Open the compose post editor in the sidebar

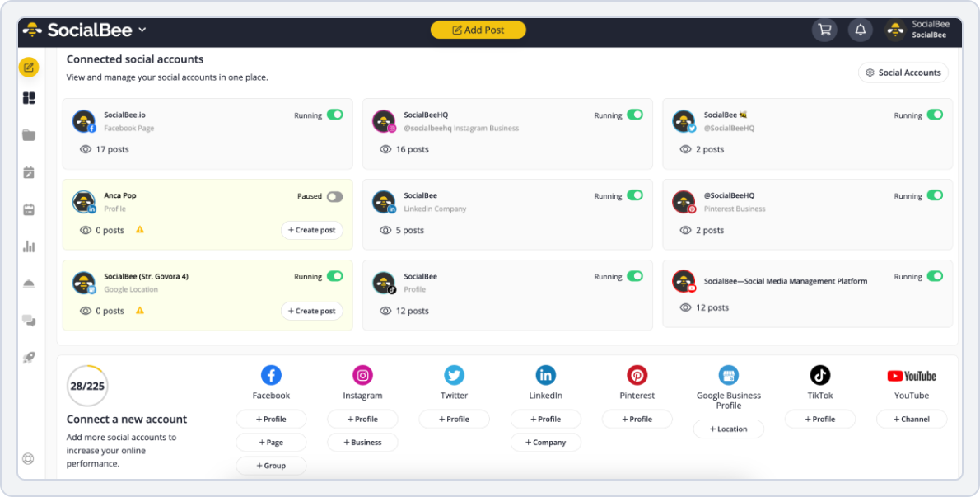(x=28, y=67)
